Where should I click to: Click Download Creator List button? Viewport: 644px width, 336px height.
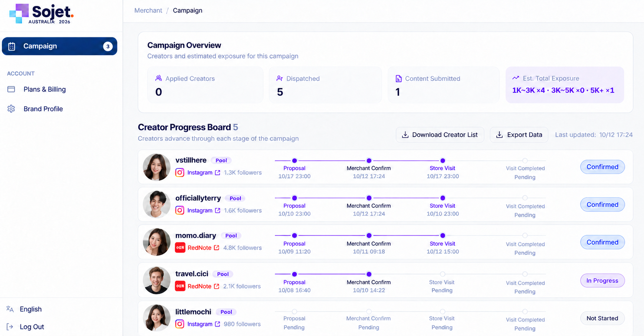point(440,135)
